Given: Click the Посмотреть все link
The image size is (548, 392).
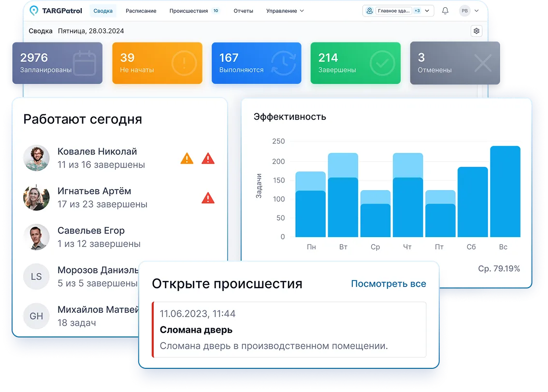Looking at the screenshot, I should [x=389, y=284].
